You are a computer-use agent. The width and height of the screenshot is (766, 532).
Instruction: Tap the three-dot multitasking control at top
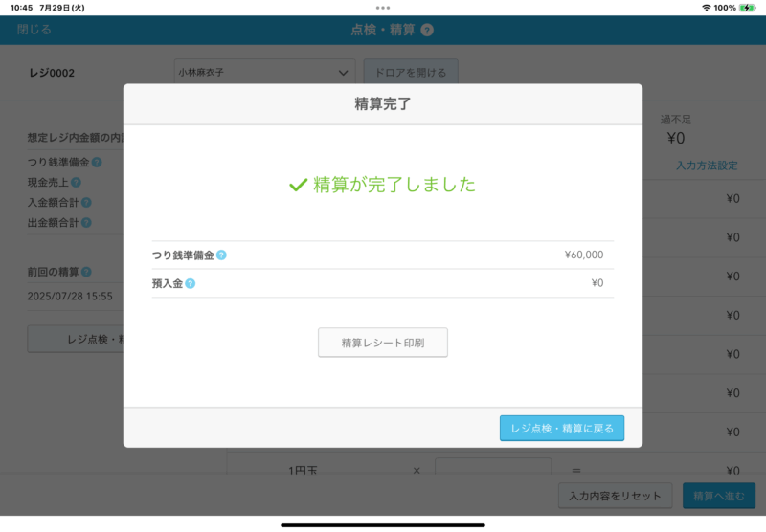click(x=383, y=8)
